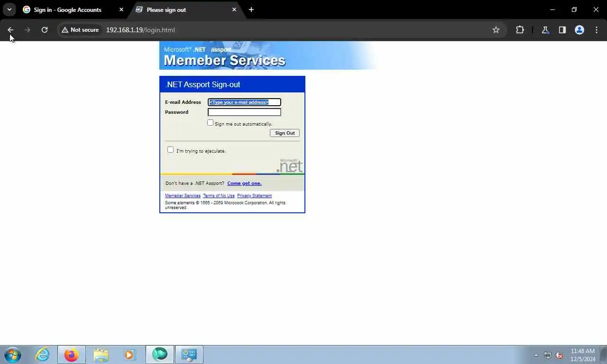Click the E-mail Address field
This screenshot has height=364, width=607.
coord(244,102)
